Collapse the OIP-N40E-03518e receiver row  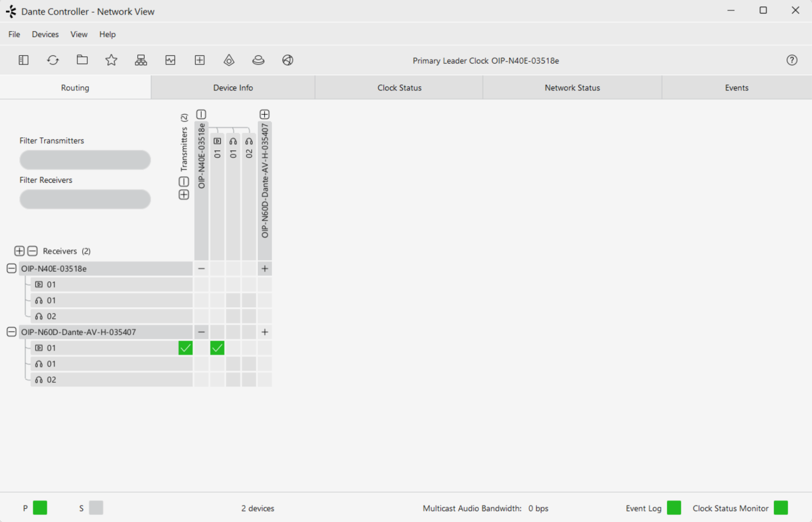(x=12, y=269)
